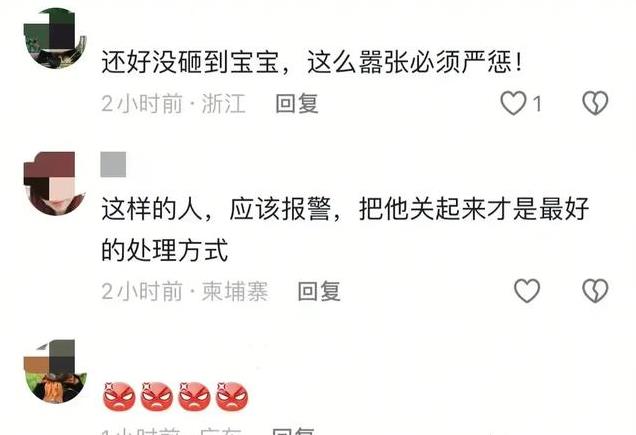Tap the like count 1 beside heart
The height and width of the screenshot is (435, 636).
[x=537, y=104]
